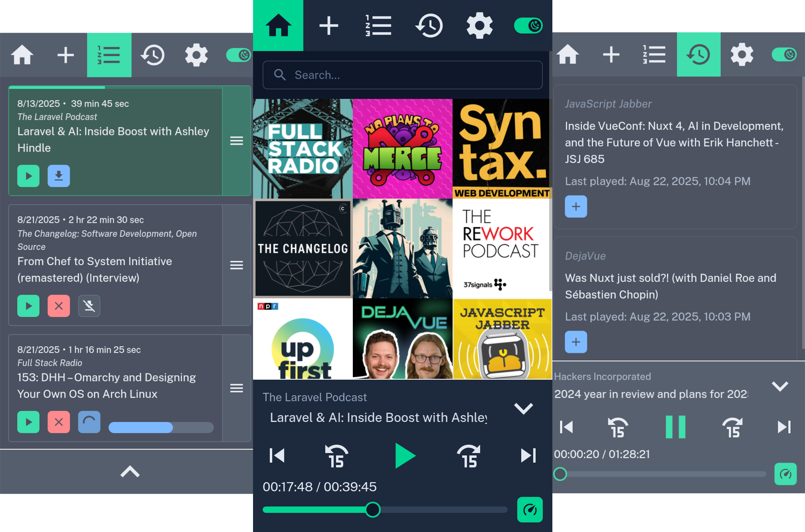Image resolution: width=805 pixels, height=532 pixels.
Task: Toggle dark mode switch in center panel
Action: [x=528, y=26]
